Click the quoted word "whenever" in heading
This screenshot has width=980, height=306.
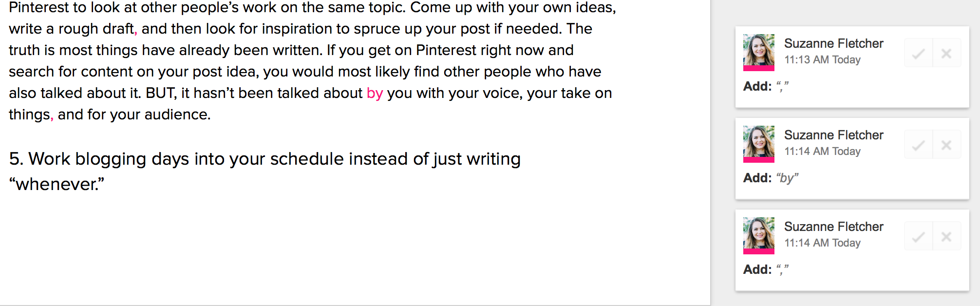click(x=57, y=184)
